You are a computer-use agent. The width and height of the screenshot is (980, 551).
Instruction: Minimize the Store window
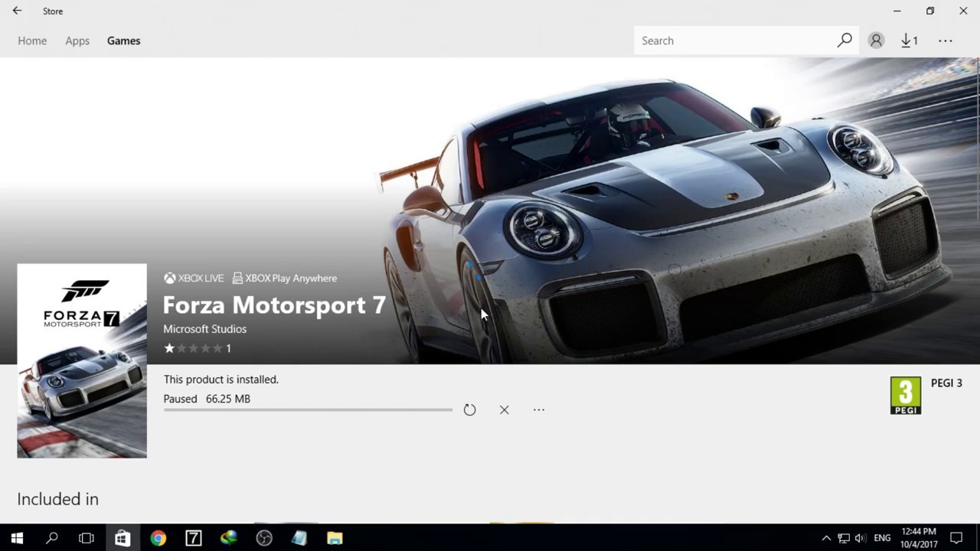[897, 11]
